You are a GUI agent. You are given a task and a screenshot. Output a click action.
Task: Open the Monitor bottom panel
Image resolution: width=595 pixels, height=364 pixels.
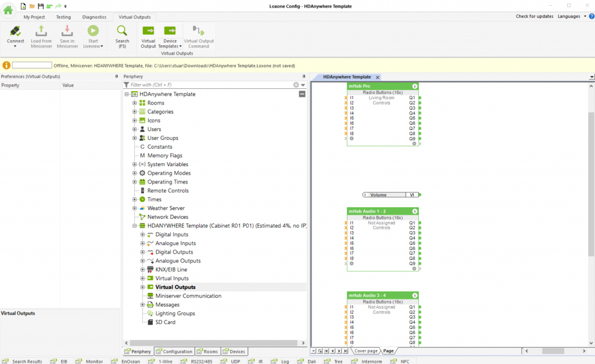[x=89, y=361]
